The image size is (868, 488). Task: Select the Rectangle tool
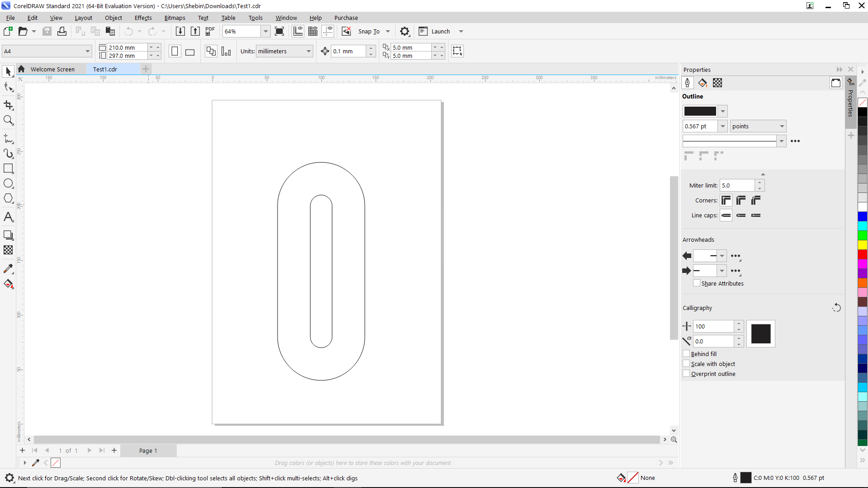point(8,168)
